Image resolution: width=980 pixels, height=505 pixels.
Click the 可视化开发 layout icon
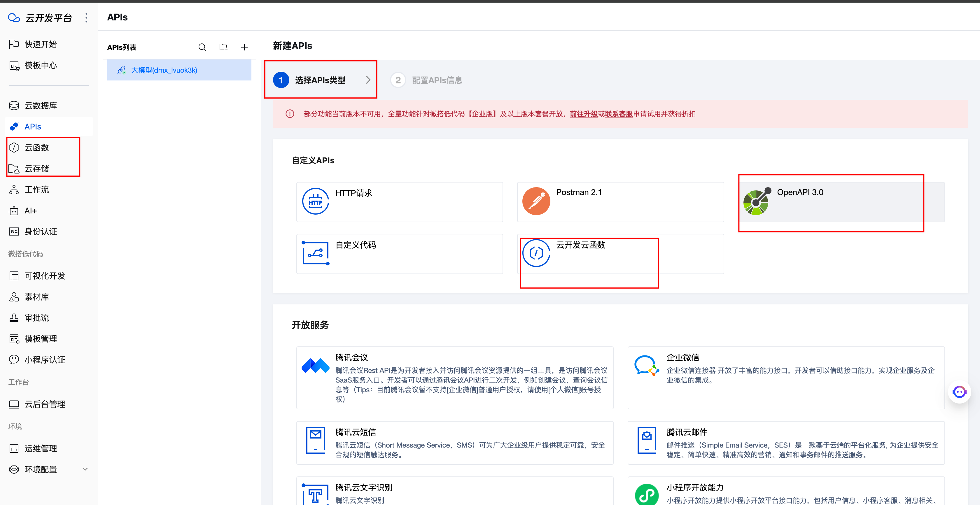[14, 276]
